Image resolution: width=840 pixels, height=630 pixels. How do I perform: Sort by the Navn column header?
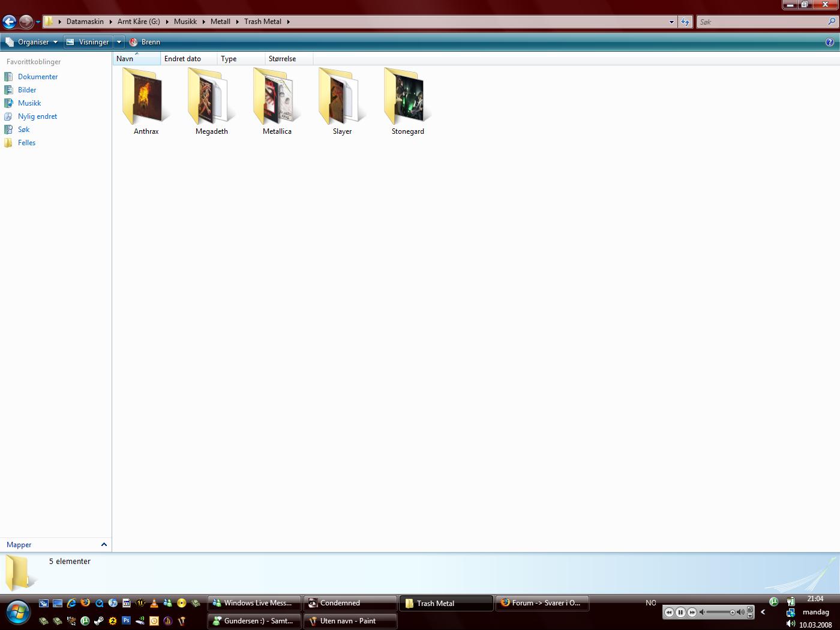click(137, 58)
